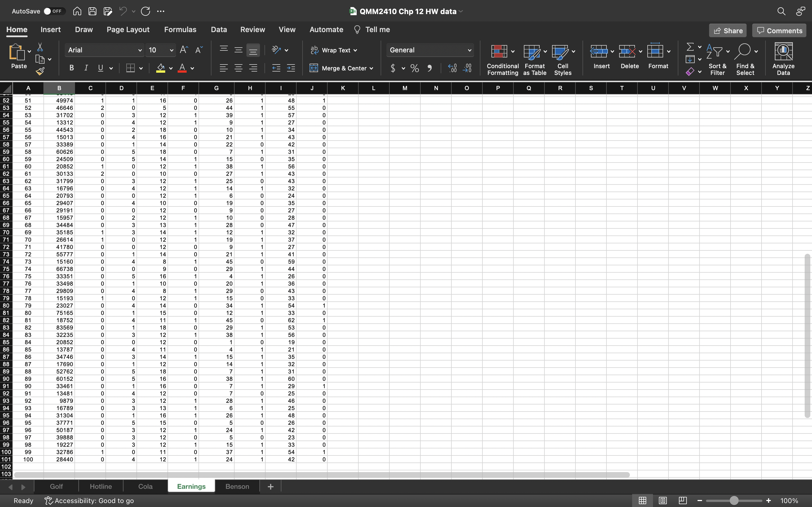The height and width of the screenshot is (507, 812).
Task: Click the Share button
Action: tap(727, 30)
